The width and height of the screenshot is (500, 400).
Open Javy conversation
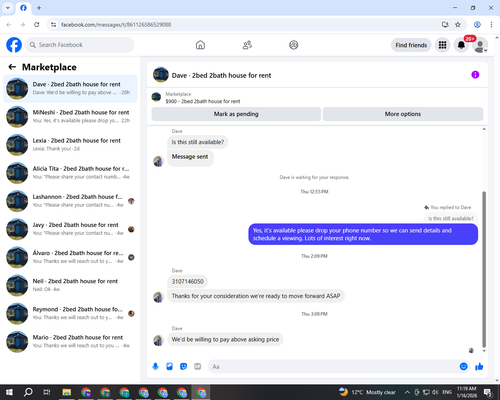[70, 229]
